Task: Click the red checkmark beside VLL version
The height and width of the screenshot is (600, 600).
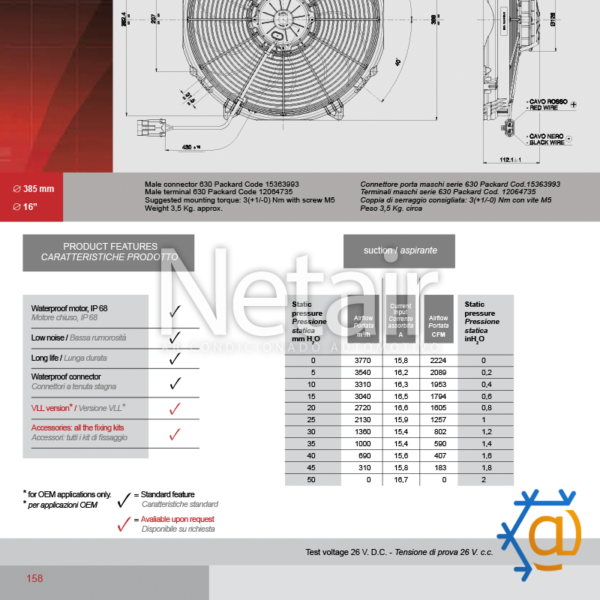Action: (x=175, y=409)
